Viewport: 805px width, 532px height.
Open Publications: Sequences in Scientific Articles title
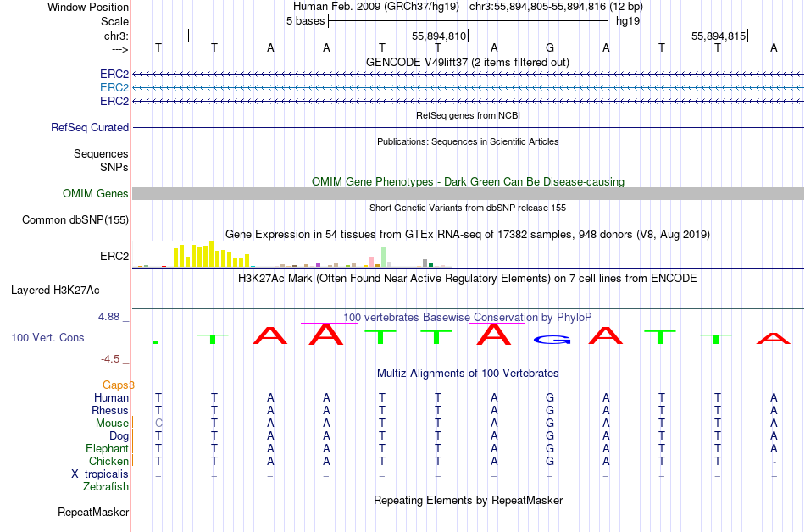pos(468,141)
